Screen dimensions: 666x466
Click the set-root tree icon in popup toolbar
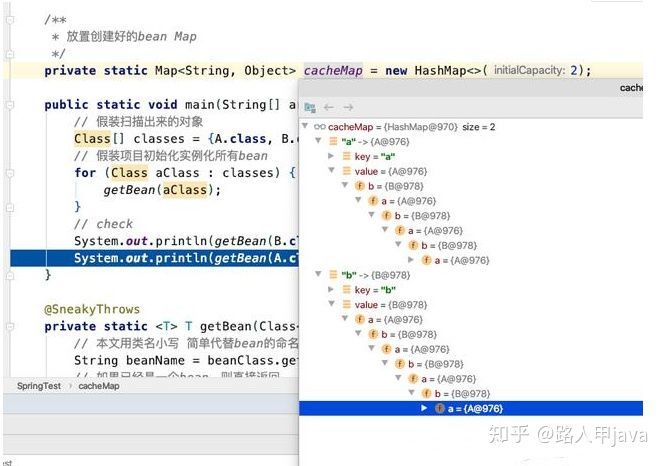310,107
